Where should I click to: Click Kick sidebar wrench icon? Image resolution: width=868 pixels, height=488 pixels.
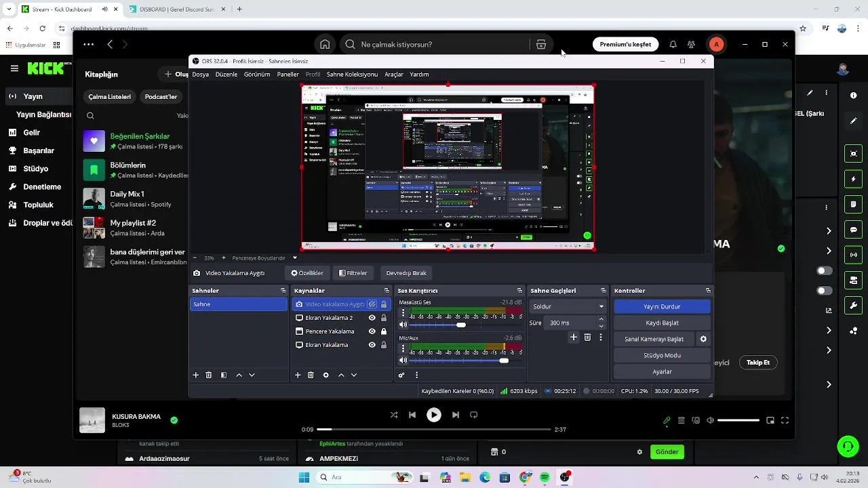[x=854, y=305]
